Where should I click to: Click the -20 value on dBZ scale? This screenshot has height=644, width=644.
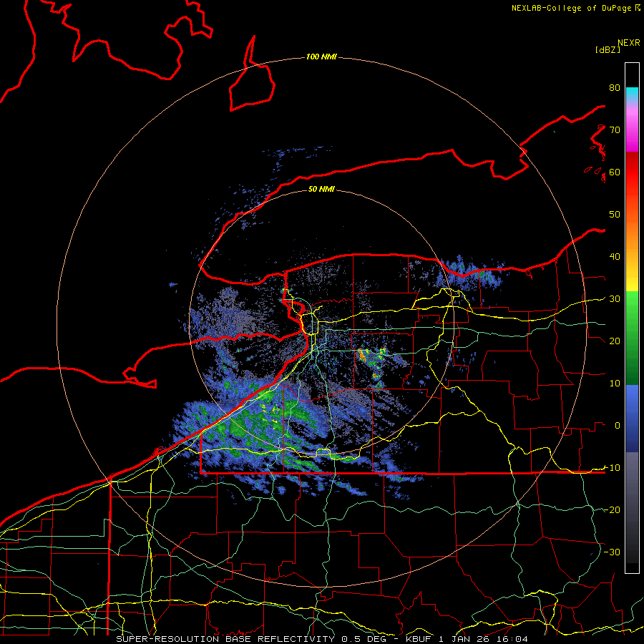point(612,509)
